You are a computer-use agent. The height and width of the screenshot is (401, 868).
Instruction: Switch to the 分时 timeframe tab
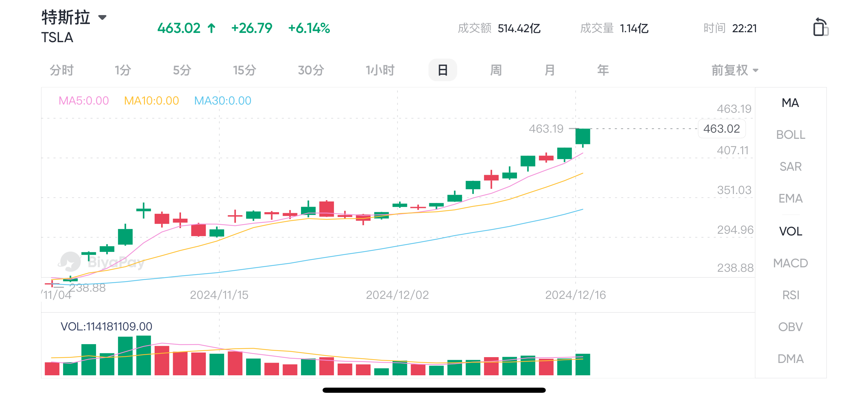pos(62,70)
